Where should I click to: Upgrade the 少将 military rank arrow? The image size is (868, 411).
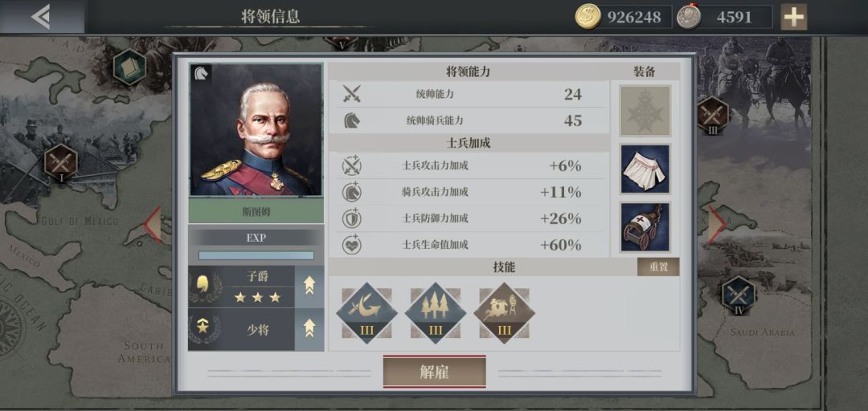(x=309, y=329)
